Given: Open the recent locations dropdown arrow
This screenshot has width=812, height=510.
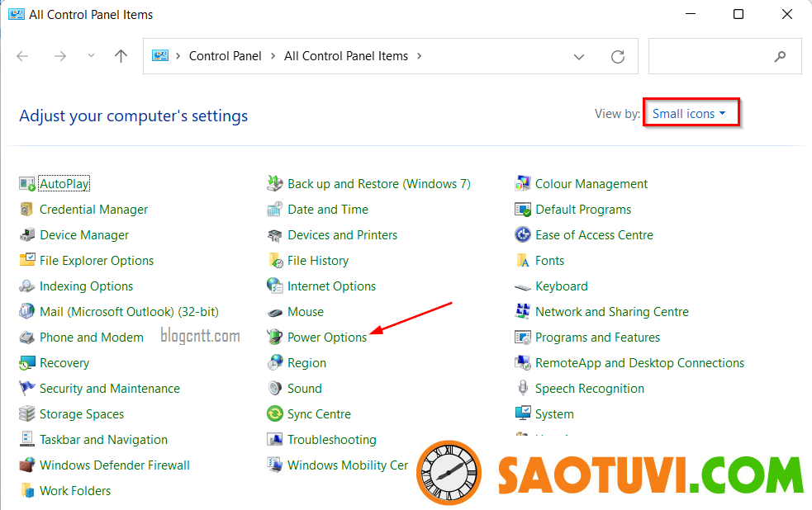Looking at the screenshot, I should 91,56.
